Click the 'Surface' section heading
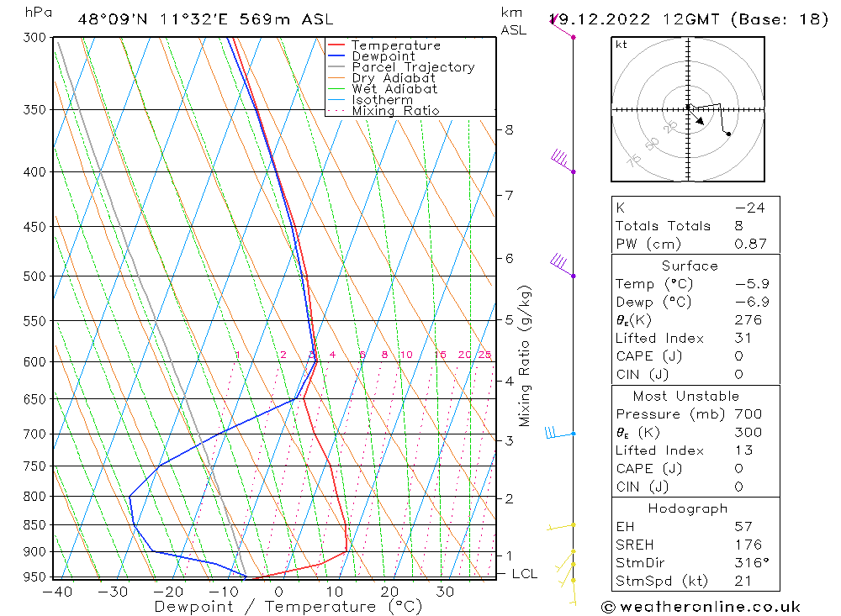Screen dimensions: 841x616 (x=690, y=266)
